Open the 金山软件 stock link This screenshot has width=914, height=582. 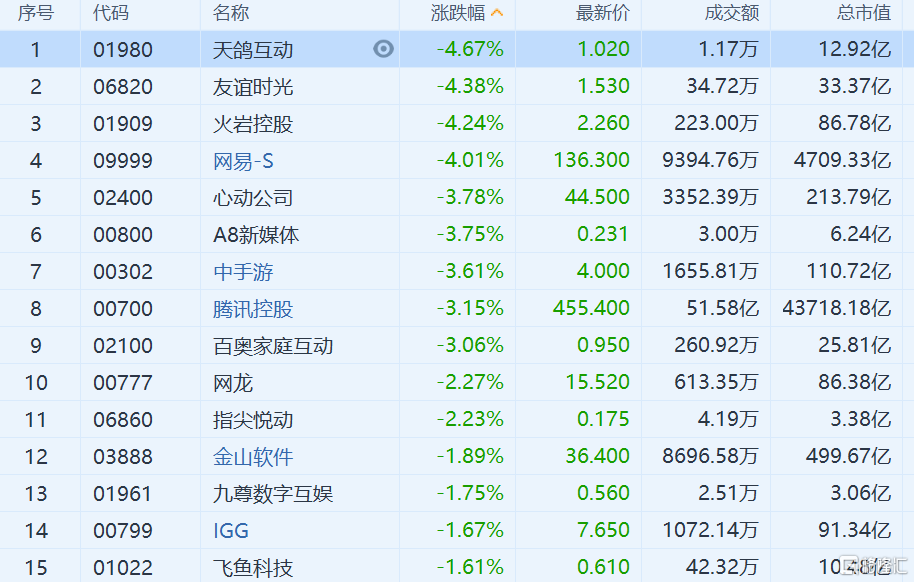tap(253, 457)
